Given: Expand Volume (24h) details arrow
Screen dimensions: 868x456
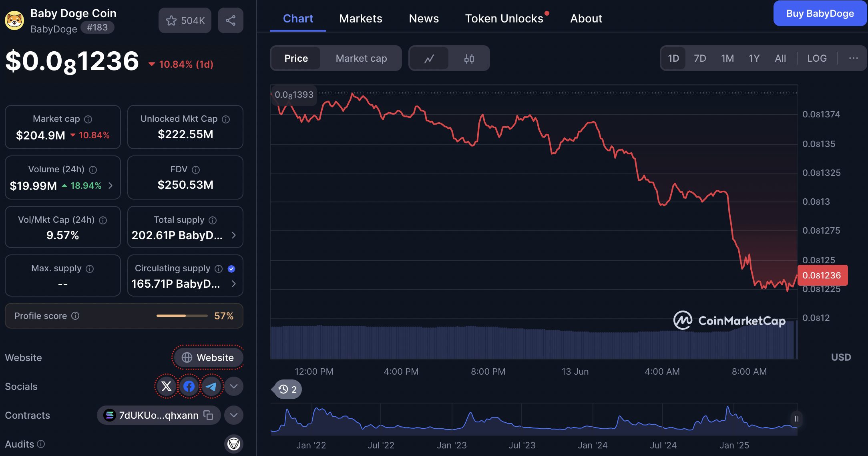Looking at the screenshot, I should (111, 186).
